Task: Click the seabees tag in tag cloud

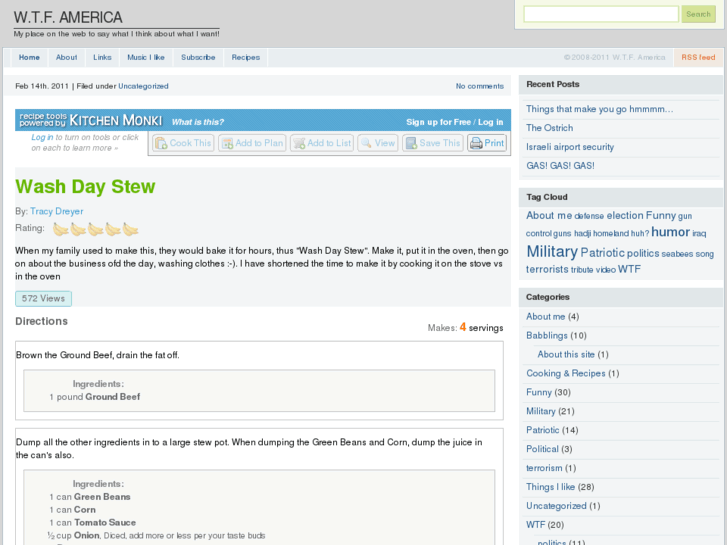Action: [677, 254]
